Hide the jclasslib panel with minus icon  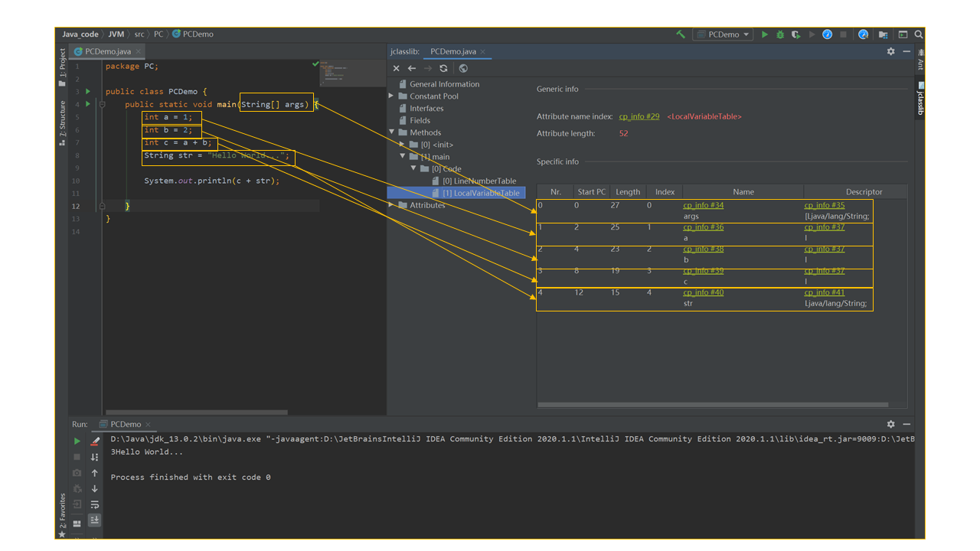(x=906, y=51)
